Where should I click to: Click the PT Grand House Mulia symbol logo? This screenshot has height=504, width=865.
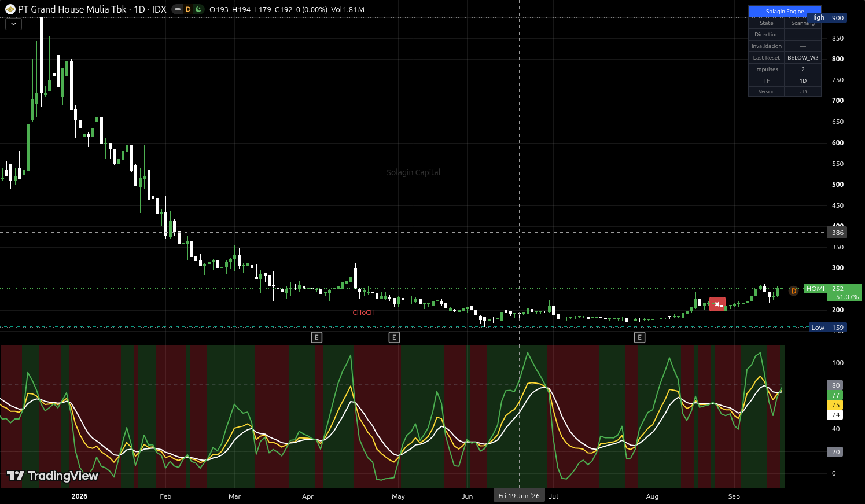[x=10, y=9]
